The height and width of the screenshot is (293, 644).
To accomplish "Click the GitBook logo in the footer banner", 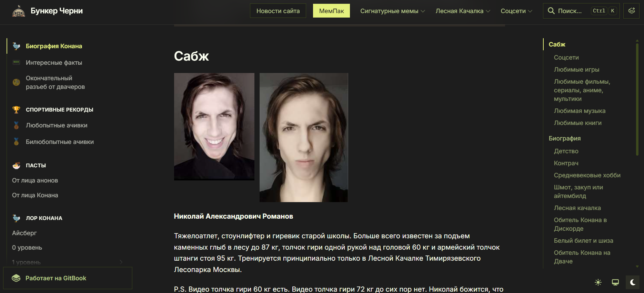I will (x=16, y=278).
